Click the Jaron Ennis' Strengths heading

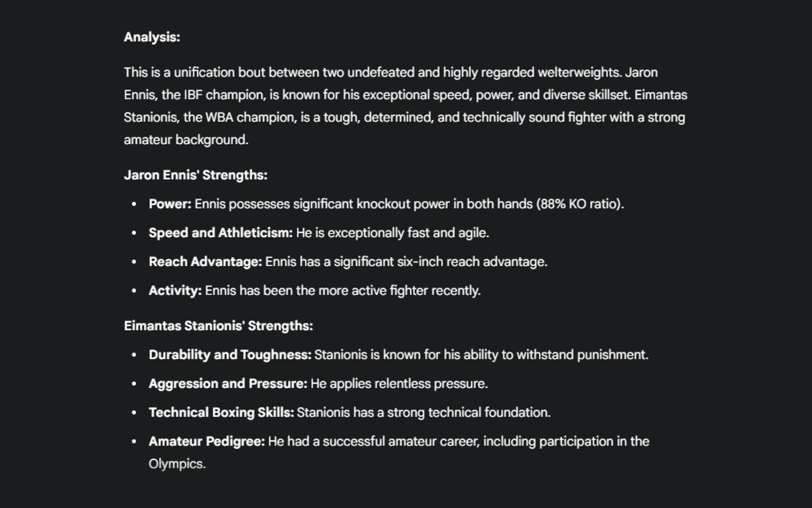195,175
